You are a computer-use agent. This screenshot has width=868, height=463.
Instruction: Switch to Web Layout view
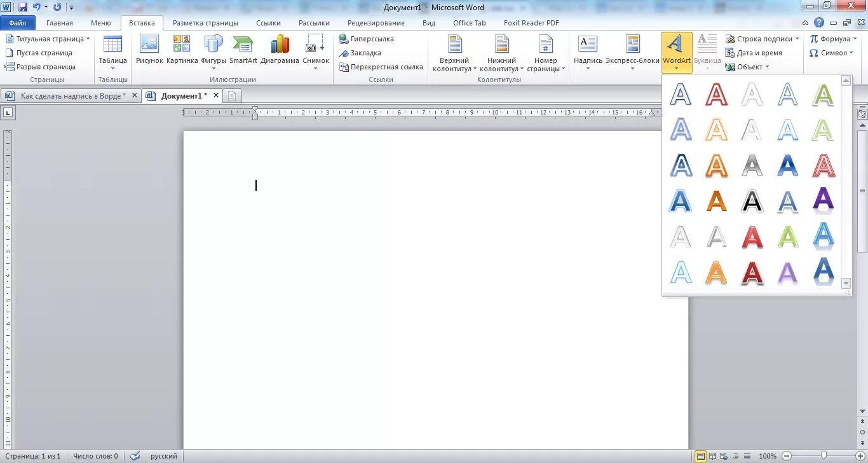(x=724, y=456)
